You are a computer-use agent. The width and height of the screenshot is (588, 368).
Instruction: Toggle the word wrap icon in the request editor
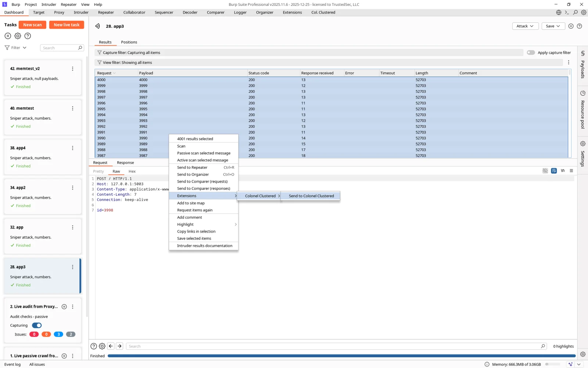tap(554, 171)
